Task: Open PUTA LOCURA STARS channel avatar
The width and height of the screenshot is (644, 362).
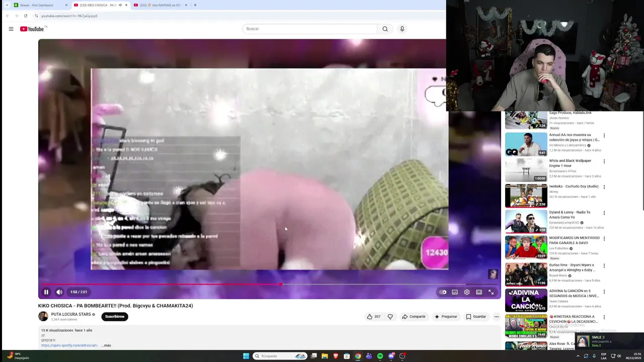Action: [43, 316]
